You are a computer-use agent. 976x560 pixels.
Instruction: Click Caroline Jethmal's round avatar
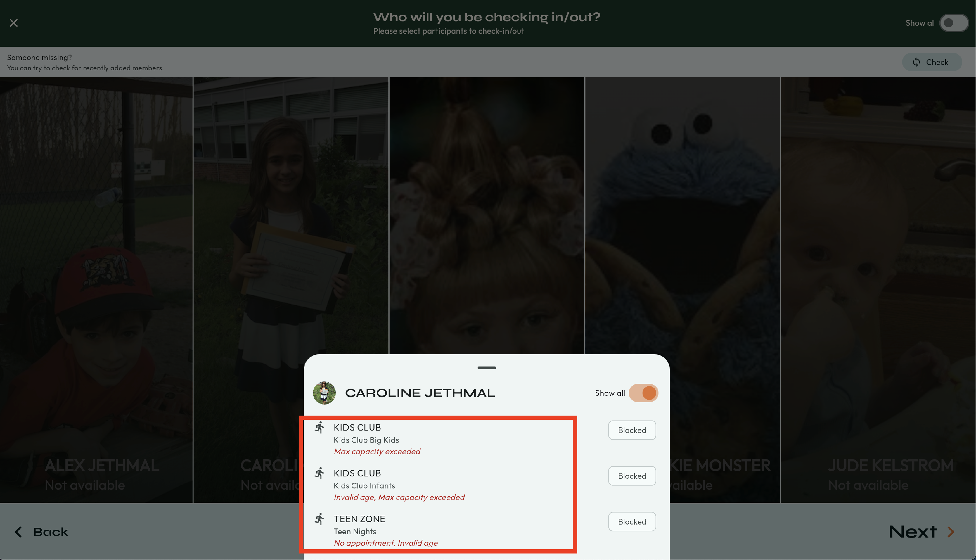coord(324,393)
